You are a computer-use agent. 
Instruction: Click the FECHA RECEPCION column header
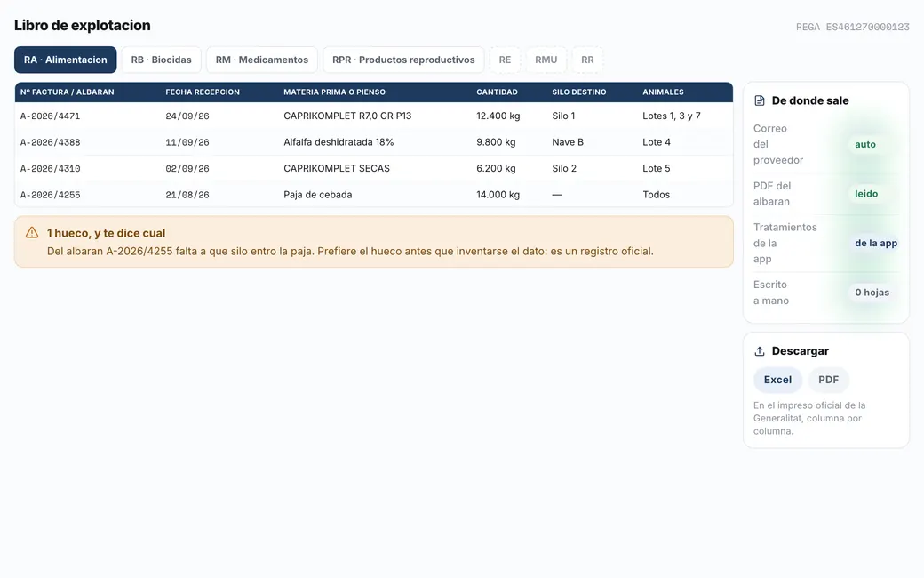(x=203, y=92)
